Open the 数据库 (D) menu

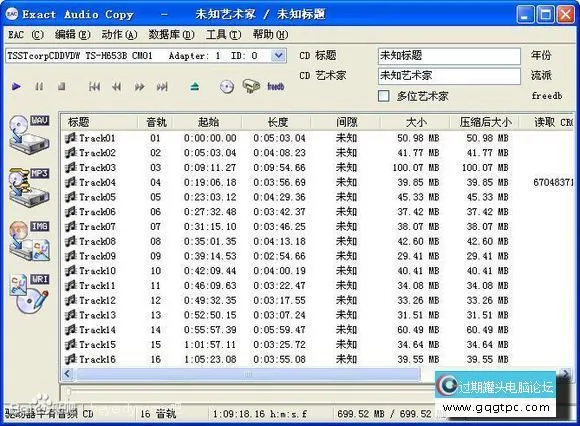(x=171, y=35)
